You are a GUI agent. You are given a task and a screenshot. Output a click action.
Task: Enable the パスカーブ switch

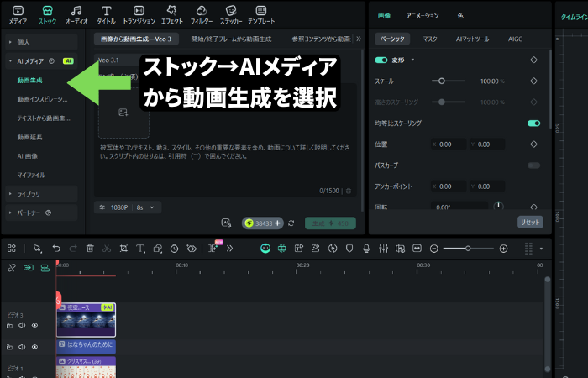(x=534, y=165)
